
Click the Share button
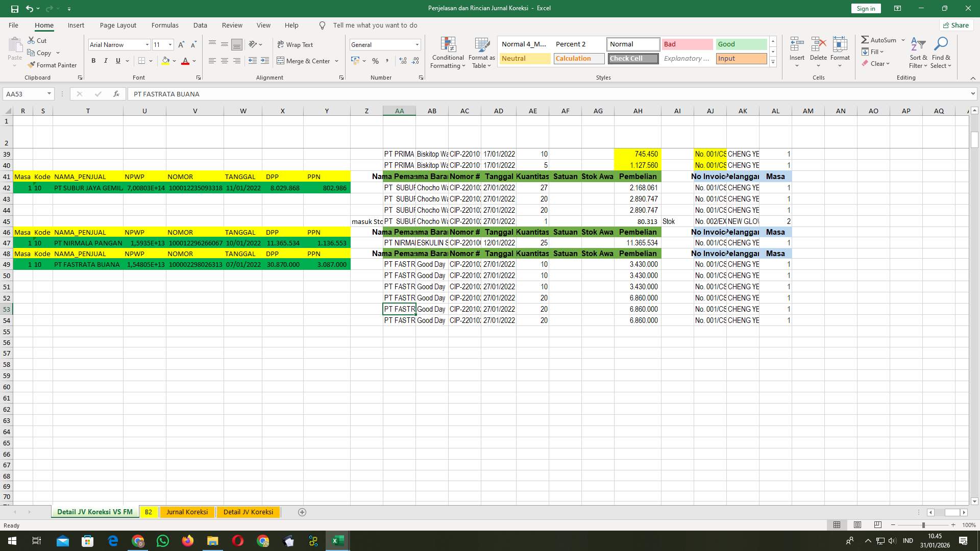tap(955, 25)
